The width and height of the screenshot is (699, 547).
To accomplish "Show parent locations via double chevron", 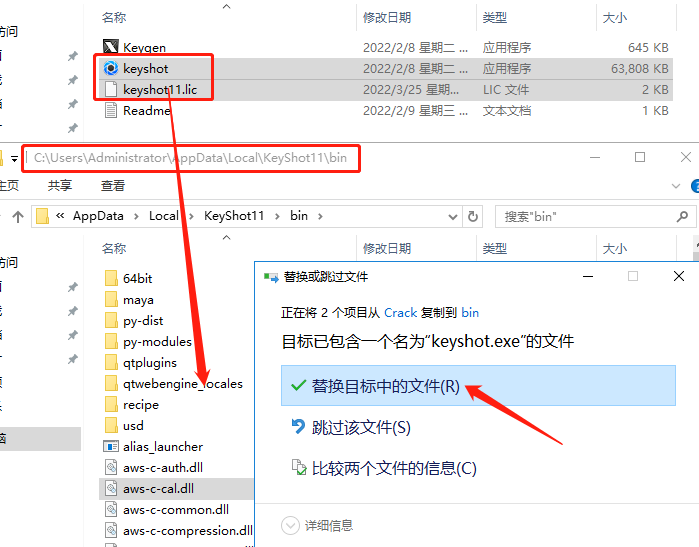I will 60,216.
